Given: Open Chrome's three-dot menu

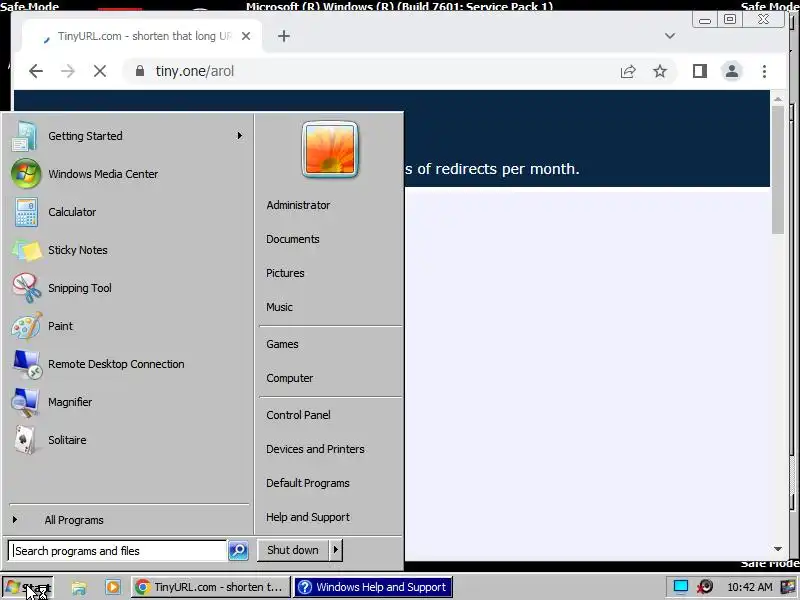Looking at the screenshot, I should pyautogui.click(x=764, y=71).
